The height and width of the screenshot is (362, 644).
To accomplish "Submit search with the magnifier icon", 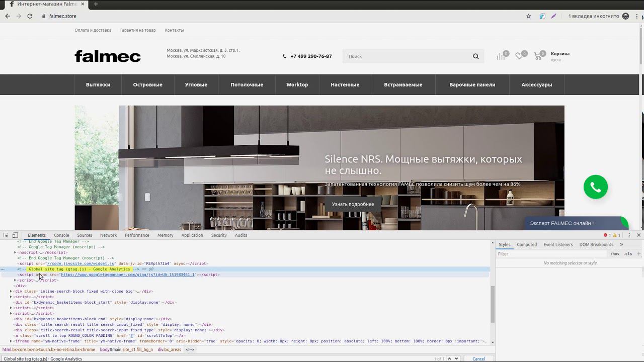I will (476, 56).
